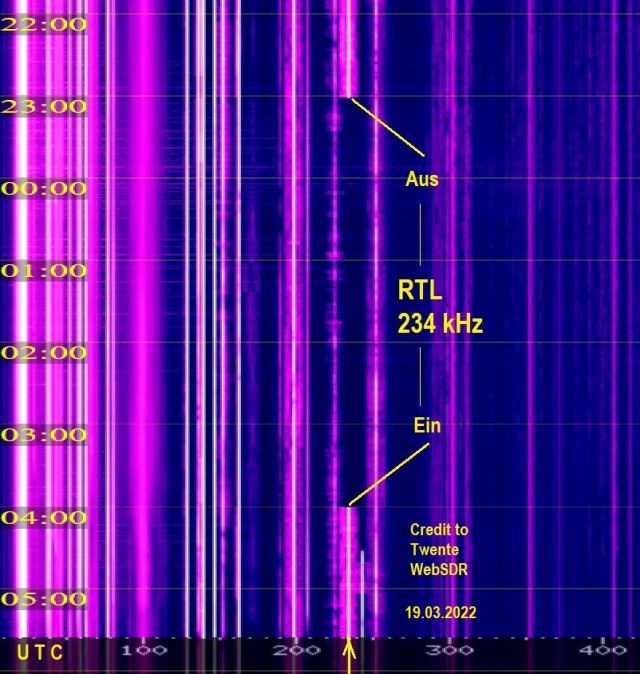Image resolution: width=640 pixels, height=674 pixels.
Task: Click the 22:00 time label
Action: [x=44, y=24]
